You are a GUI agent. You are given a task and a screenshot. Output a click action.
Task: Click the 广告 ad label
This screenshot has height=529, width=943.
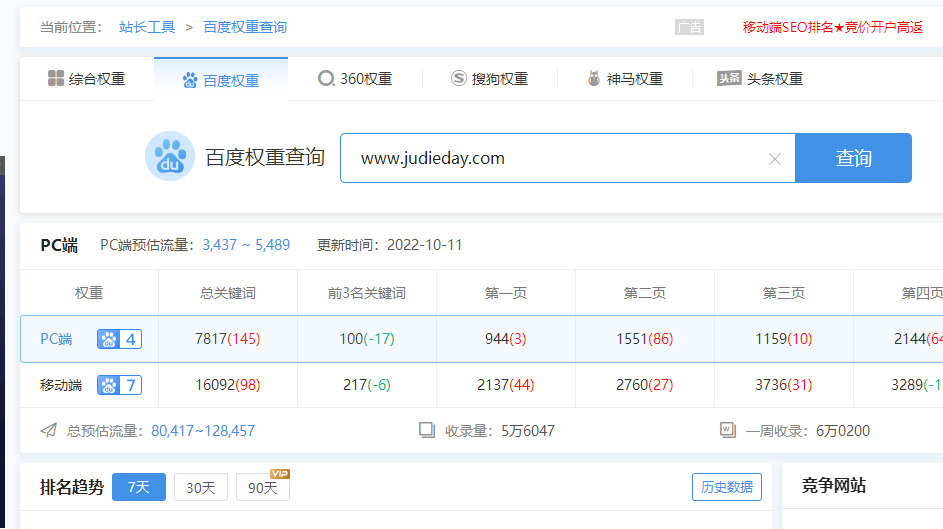(689, 27)
